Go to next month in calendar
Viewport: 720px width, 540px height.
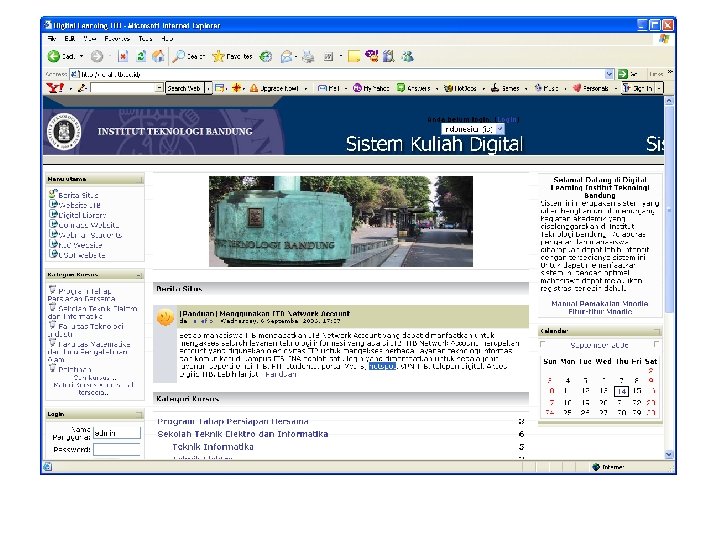point(656,344)
